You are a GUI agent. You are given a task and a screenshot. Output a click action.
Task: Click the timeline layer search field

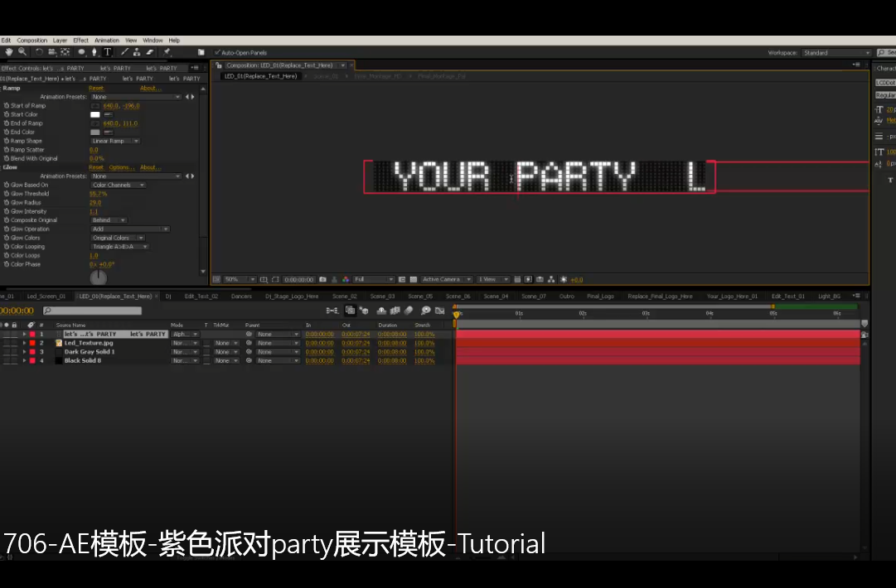[x=93, y=311]
